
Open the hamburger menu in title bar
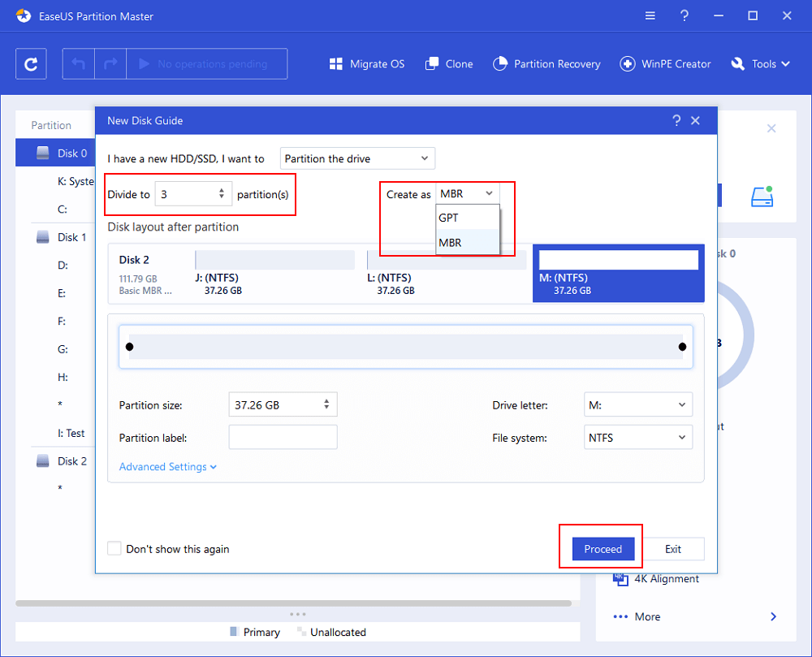point(650,16)
